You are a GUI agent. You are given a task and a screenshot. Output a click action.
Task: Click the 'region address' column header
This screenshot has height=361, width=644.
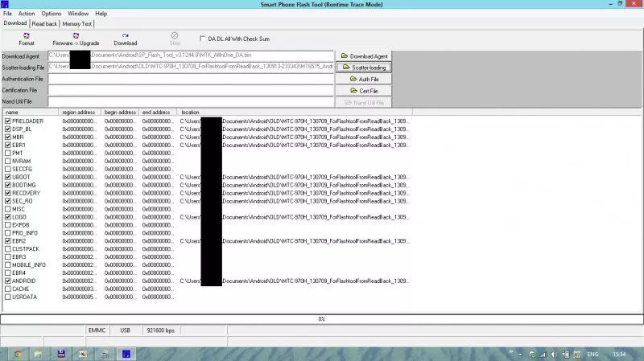(80, 112)
